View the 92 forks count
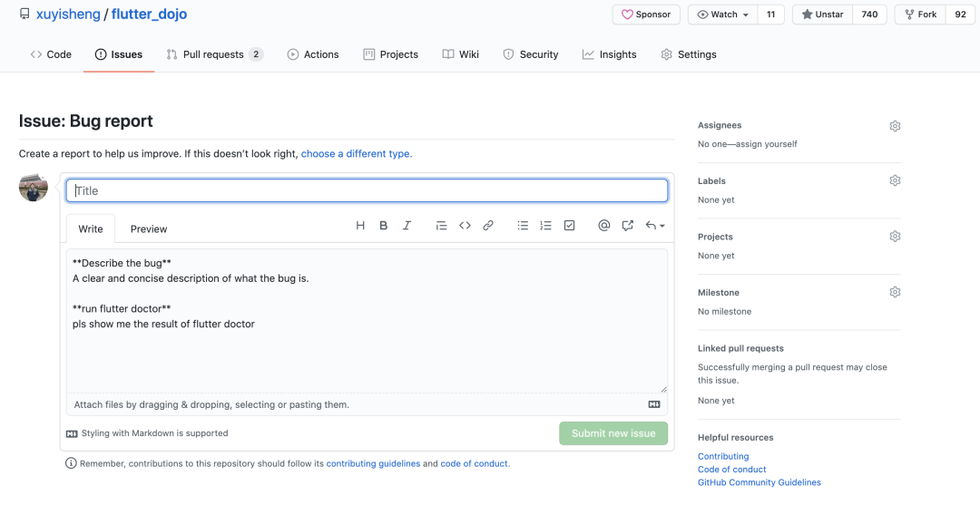980x505 pixels. click(x=961, y=15)
